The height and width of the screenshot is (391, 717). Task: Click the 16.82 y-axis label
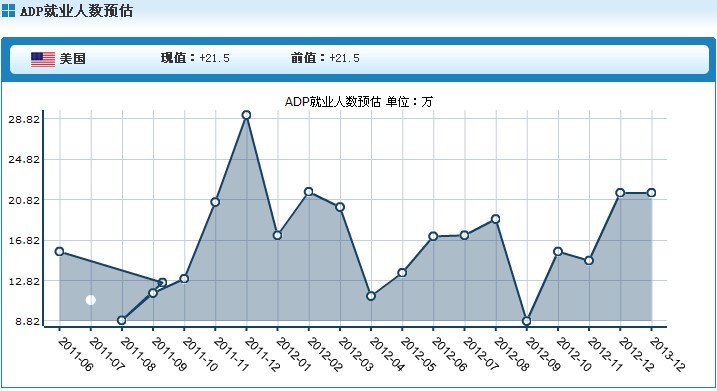pos(23,241)
